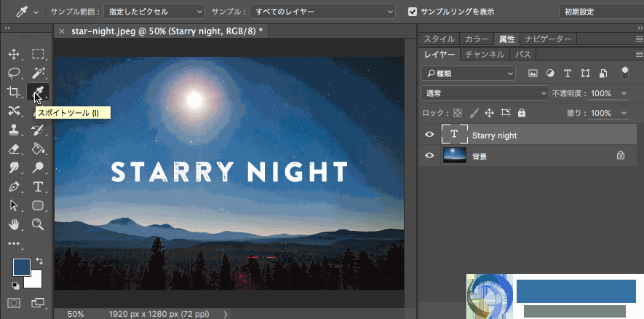
Task: Open the 種類 layer filter dropdown
Action: [468, 74]
